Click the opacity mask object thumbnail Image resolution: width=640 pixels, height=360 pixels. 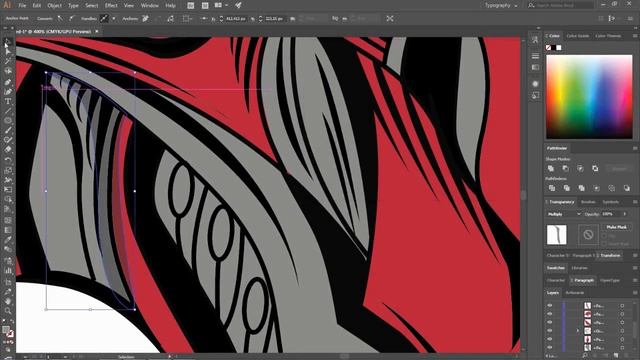pyautogui.click(x=556, y=235)
